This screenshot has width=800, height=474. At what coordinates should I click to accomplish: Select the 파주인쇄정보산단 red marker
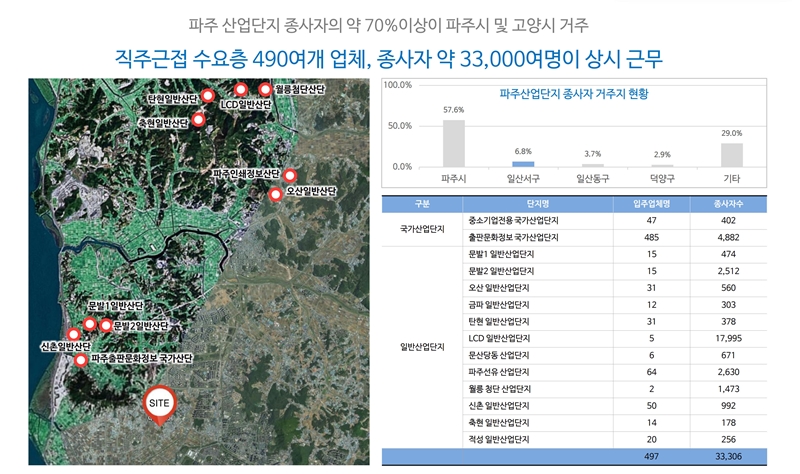click(290, 172)
